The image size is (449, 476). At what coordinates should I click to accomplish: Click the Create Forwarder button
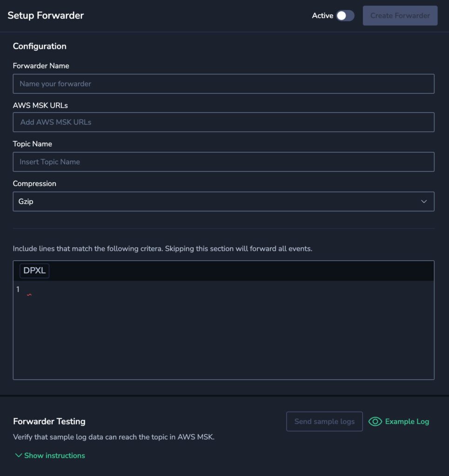coord(400,15)
